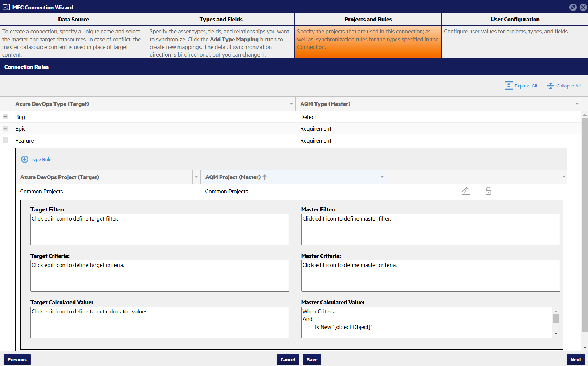Image resolution: width=588 pixels, height=366 pixels.
Task: Click the Cancel button
Action: (287, 359)
